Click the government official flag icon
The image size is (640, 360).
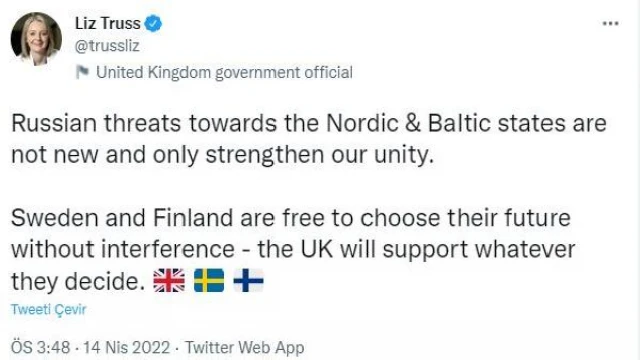click(82, 72)
